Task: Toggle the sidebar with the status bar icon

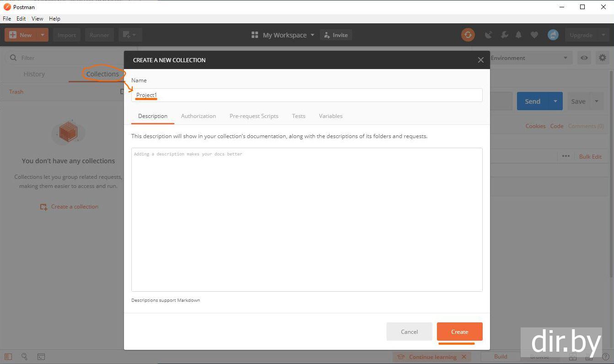Action: pos(8,357)
